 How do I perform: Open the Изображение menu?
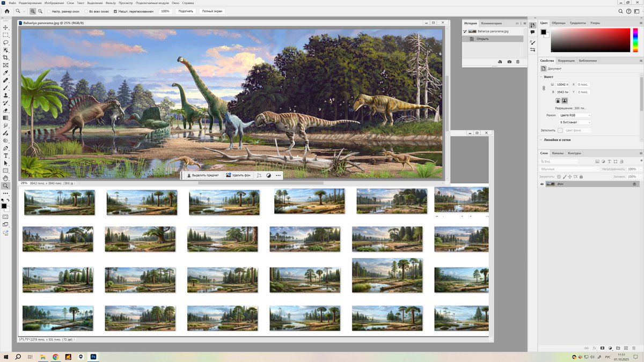point(54,3)
